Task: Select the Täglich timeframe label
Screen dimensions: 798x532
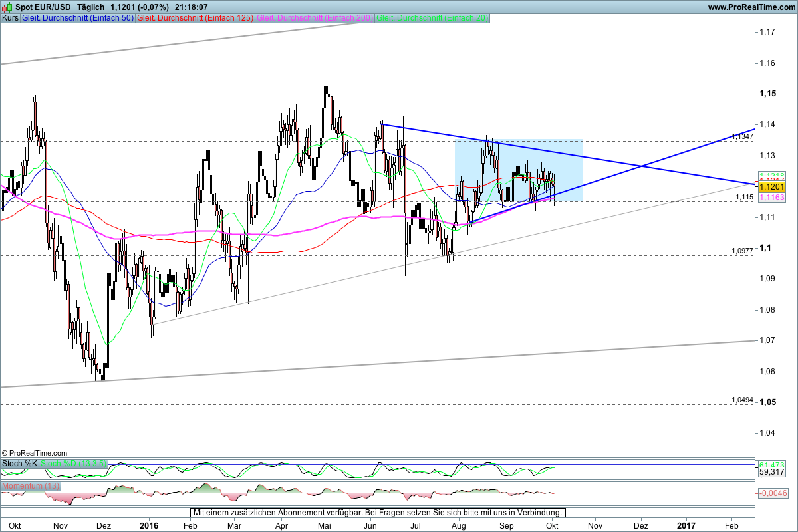Action: pos(90,7)
